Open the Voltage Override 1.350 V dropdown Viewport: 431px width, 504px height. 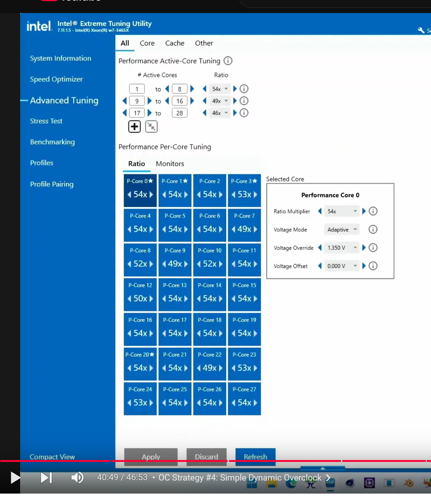click(x=342, y=248)
